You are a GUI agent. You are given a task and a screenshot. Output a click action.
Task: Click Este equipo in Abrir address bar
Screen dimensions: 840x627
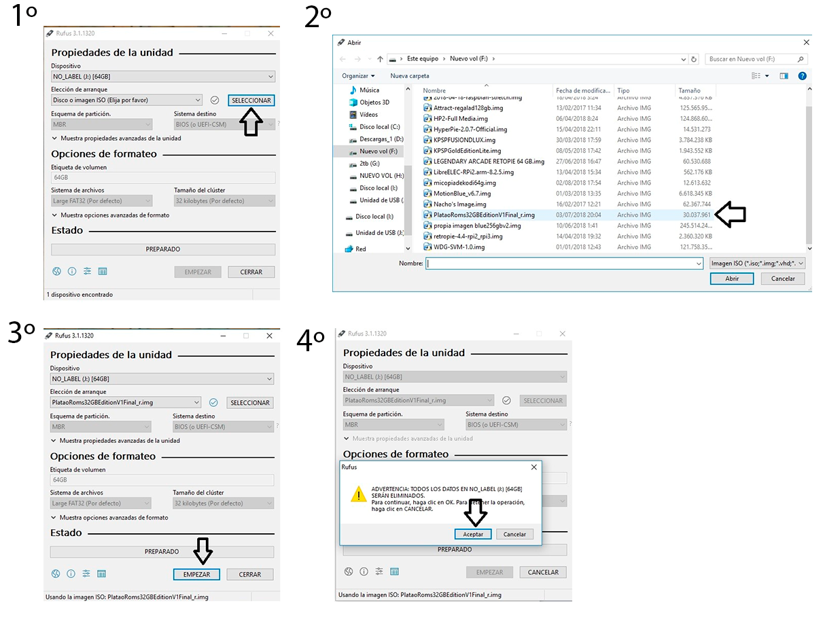423,59
